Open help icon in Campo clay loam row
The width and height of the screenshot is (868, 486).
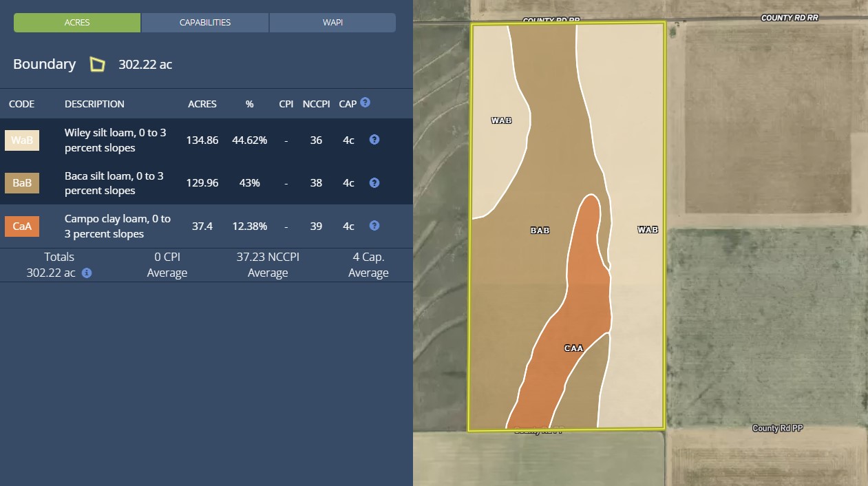[374, 226]
